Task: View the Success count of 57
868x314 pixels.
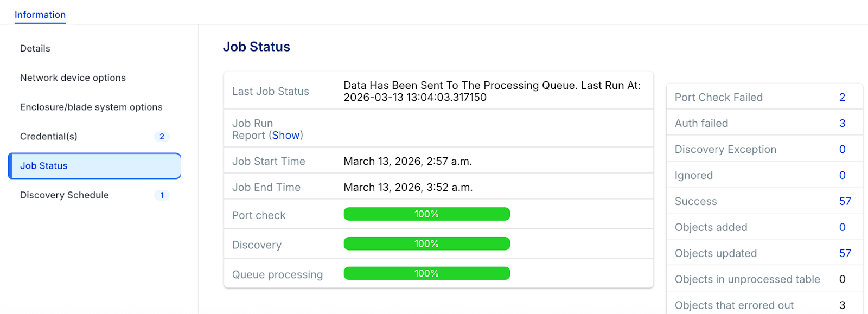Action: pyautogui.click(x=845, y=201)
